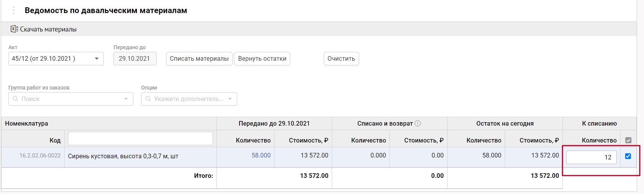Click the Excel download materials icon

(x=14, y=29)
